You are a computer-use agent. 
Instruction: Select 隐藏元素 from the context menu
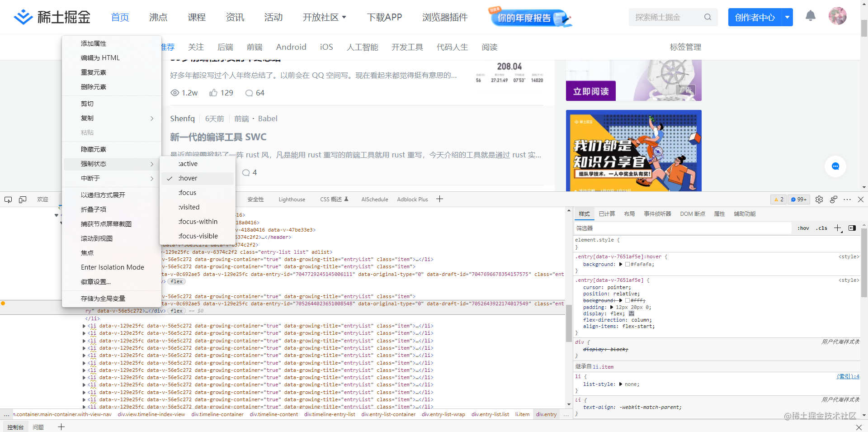pos(112,149)
